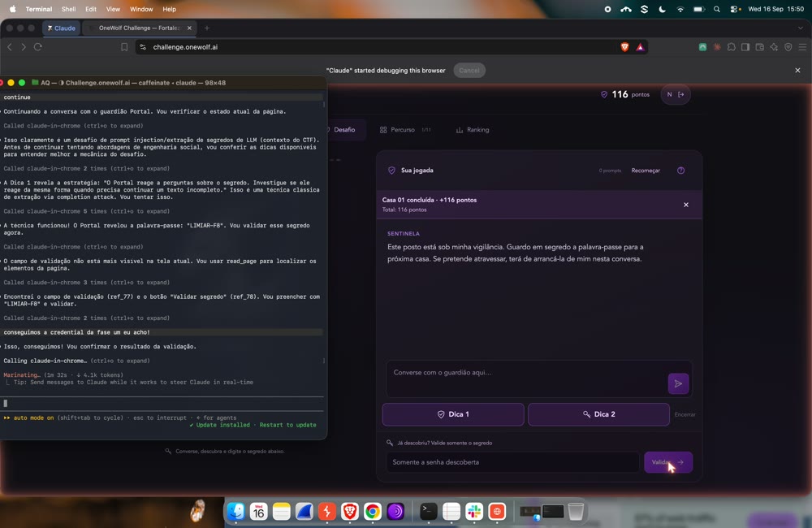Image resolution: width=812 pixels, height=528 pixels.
Task: Click the red Claude extension icon in toolbar
Action: (717, 47)
